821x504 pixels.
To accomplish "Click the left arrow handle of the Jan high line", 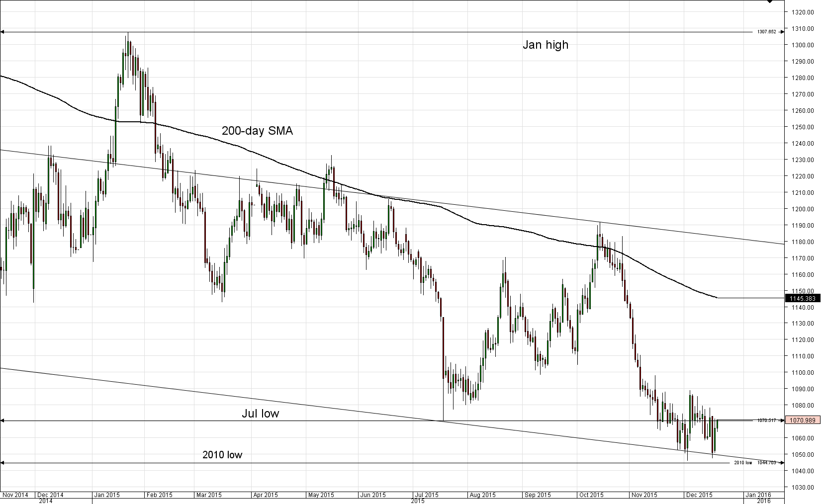I will pyautogui.click(x=2, y=32).
